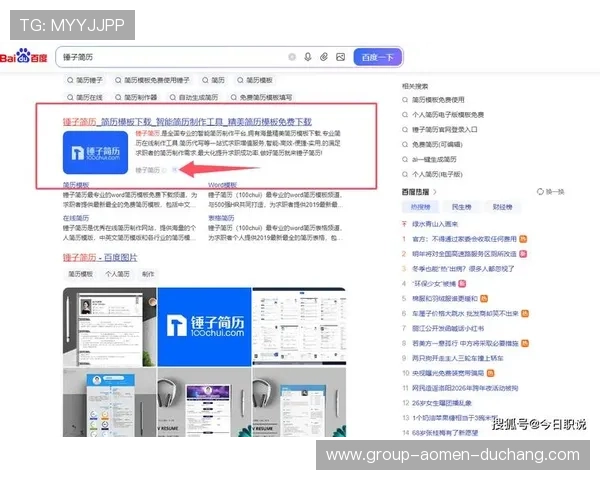The image size is (600, 480).
Task: Open hot topic "环保少女"被捕
Action: (434, 284)
